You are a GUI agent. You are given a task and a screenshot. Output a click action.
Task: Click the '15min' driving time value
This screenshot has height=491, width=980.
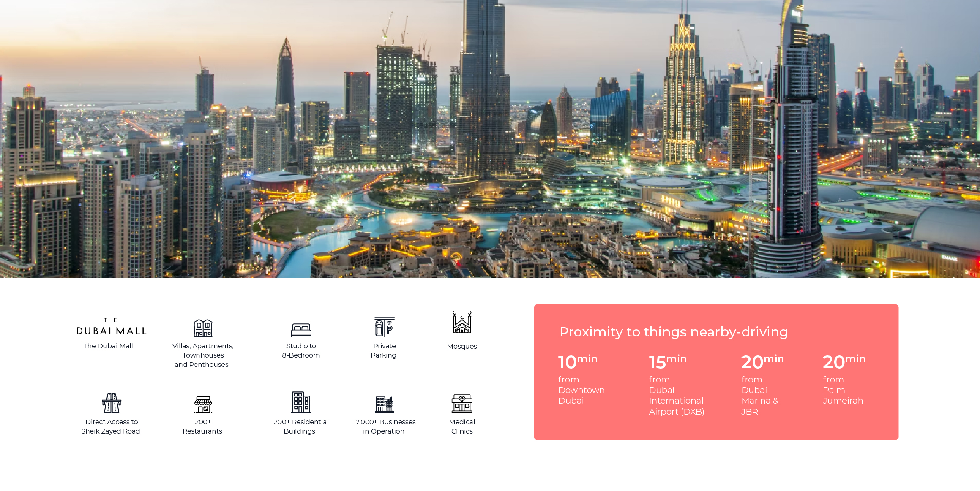(x=668, y=362)
